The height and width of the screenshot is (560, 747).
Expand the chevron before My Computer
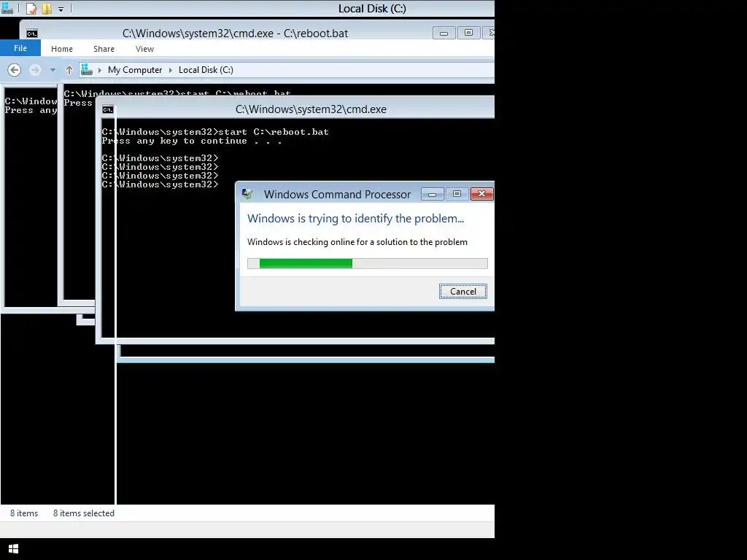tap(99, 70)
